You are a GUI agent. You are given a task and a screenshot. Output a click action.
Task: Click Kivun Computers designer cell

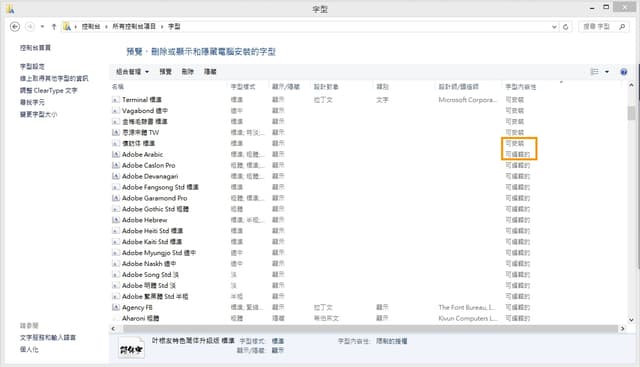coord(468,318)
